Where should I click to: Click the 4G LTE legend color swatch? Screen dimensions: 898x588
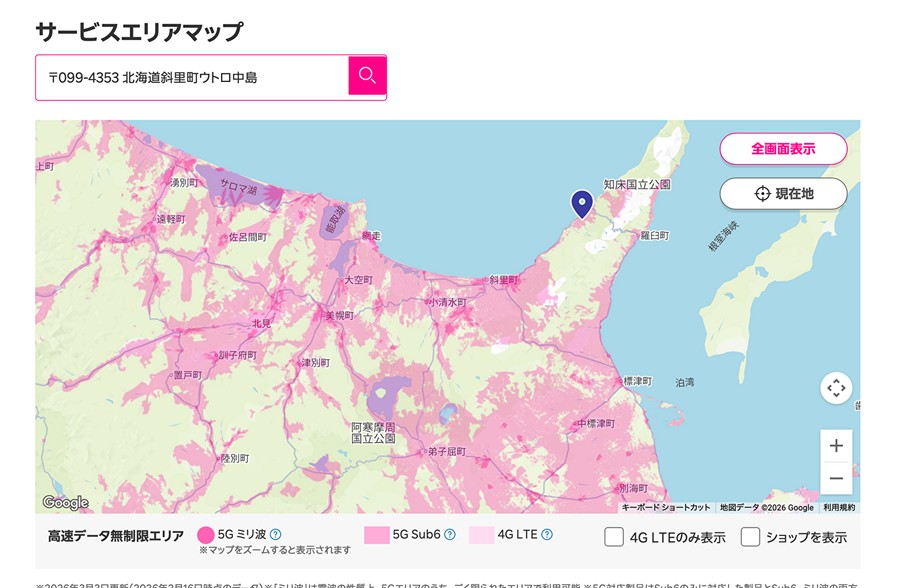[x=482, y=535]
